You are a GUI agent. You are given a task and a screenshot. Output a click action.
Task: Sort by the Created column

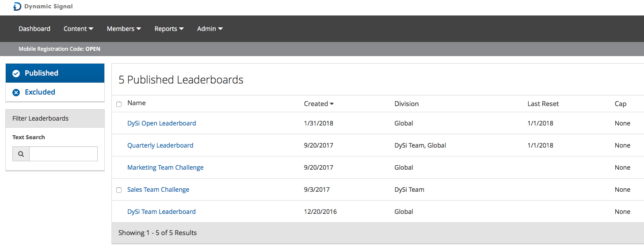pyautogui.click(x=319, y=104)
